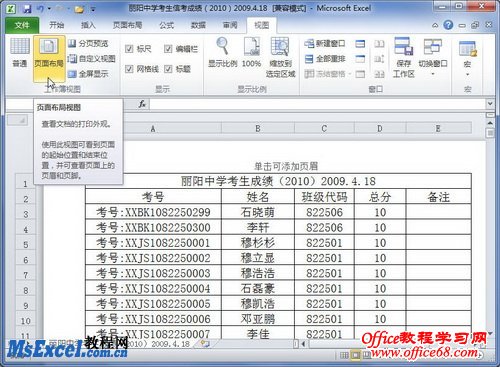Click the insert function fx button
This screenshot has height=367, width=500.
[142, 104]
